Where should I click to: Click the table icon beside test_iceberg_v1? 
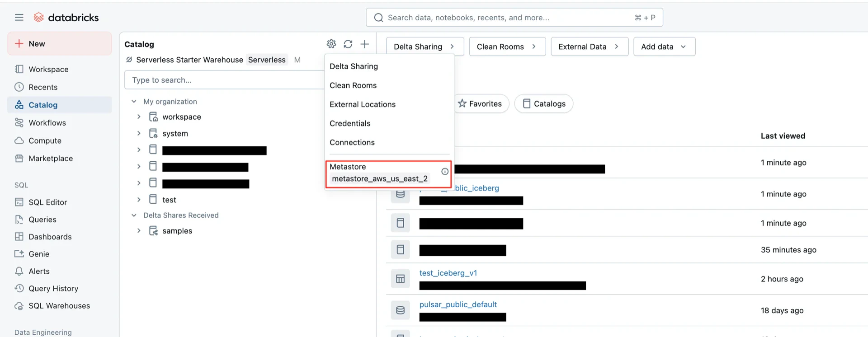pos(401,279)
